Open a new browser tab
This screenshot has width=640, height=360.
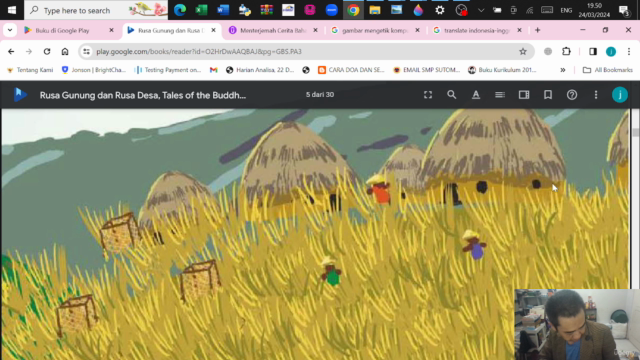[538, 30]
